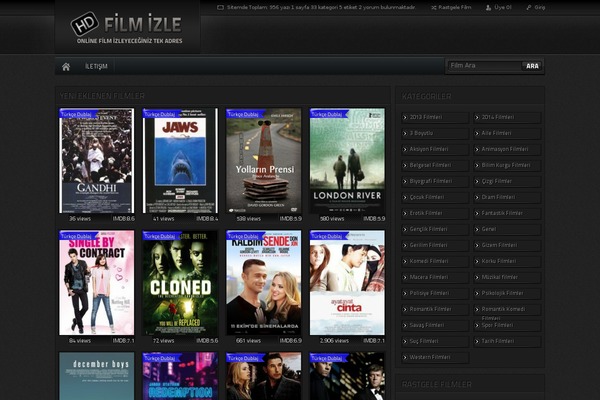Open the Kalbim Sende poster
This screenshot has width=600, height=400.
pyautogui.click(x=264, y=282)
